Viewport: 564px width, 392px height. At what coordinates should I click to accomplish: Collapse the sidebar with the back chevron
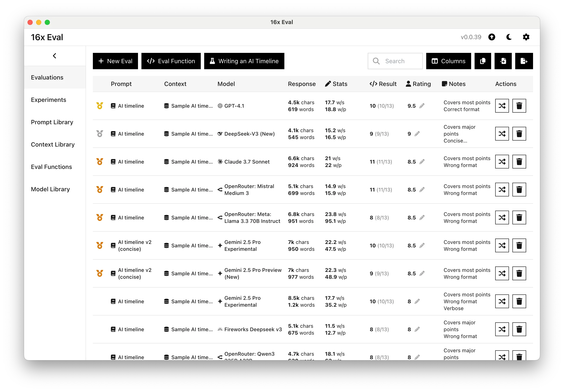[55, 56]
